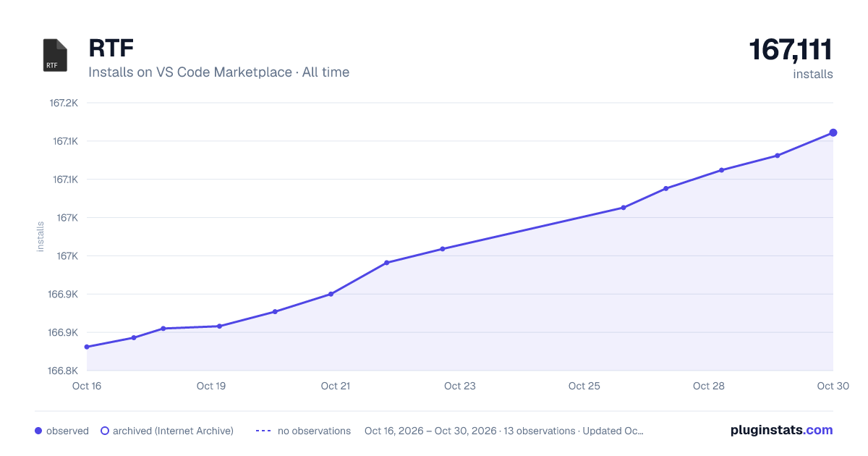Open the pluginstats.com link
Viewport: 868px width, 456px height.
782,430
